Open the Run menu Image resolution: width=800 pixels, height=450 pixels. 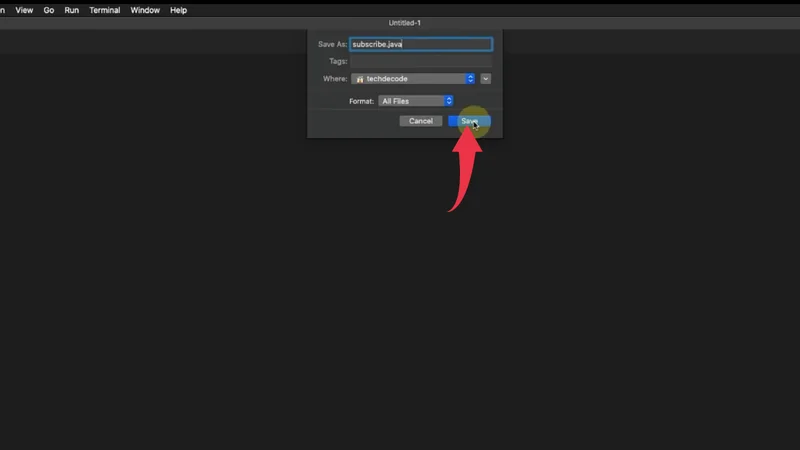tap(72, 10)
